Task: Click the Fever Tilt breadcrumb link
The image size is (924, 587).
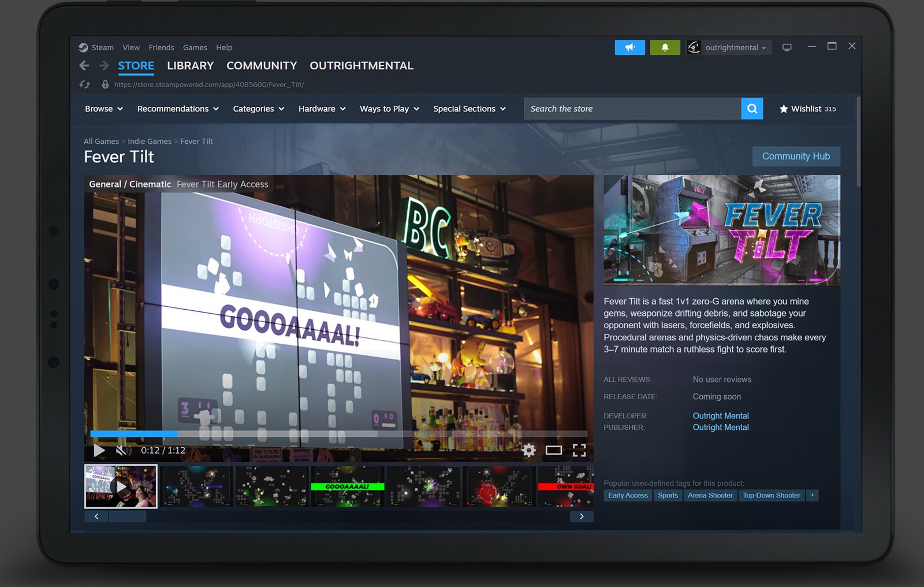Action: pyautogui.click(x=196, y=142)
